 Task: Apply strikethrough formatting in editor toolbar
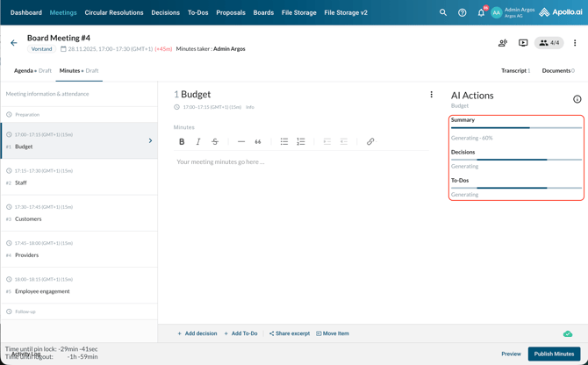tap(215, 141)
